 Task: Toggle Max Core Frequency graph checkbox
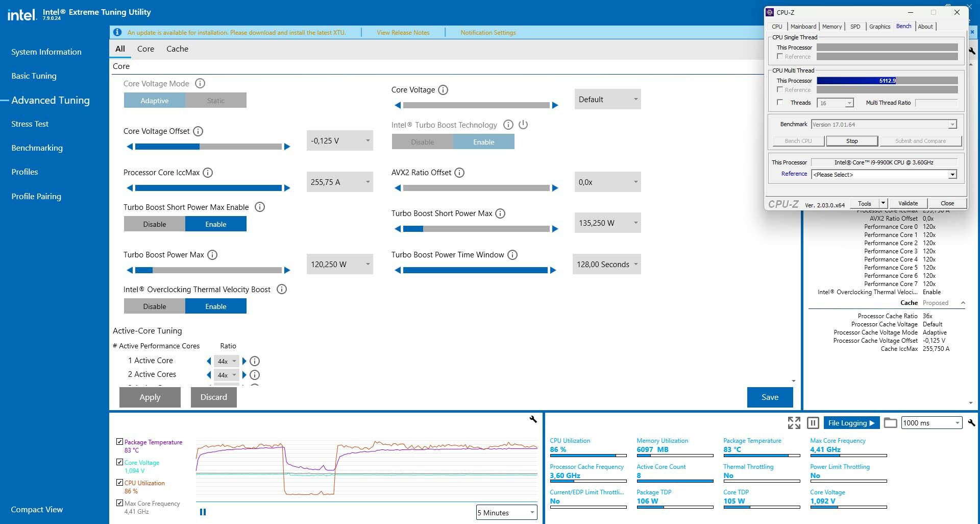click(x=119, y=503)
